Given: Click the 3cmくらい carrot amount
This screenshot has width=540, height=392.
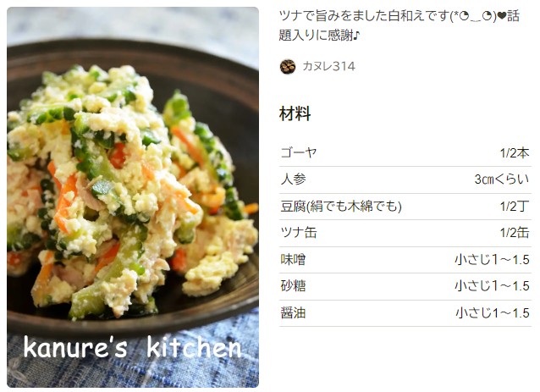Looking at the screenshot, I should click(502, 179).
